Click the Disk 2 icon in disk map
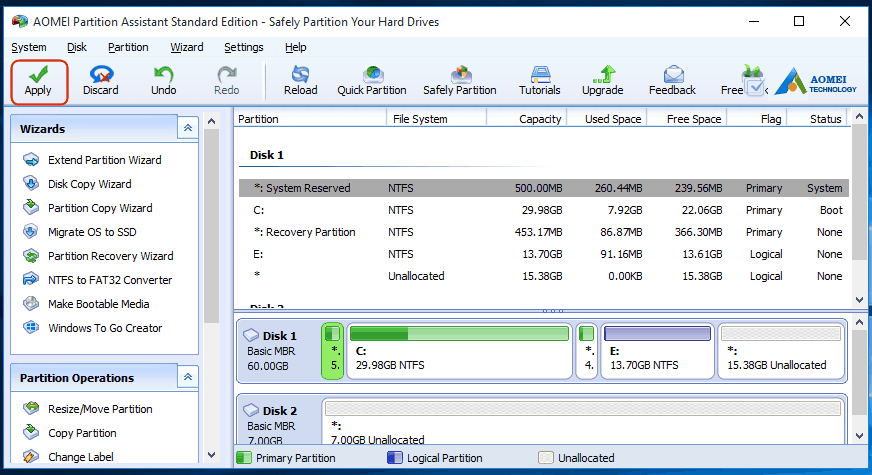The width and height of the screenshot is (872, 475). [251, 410]
